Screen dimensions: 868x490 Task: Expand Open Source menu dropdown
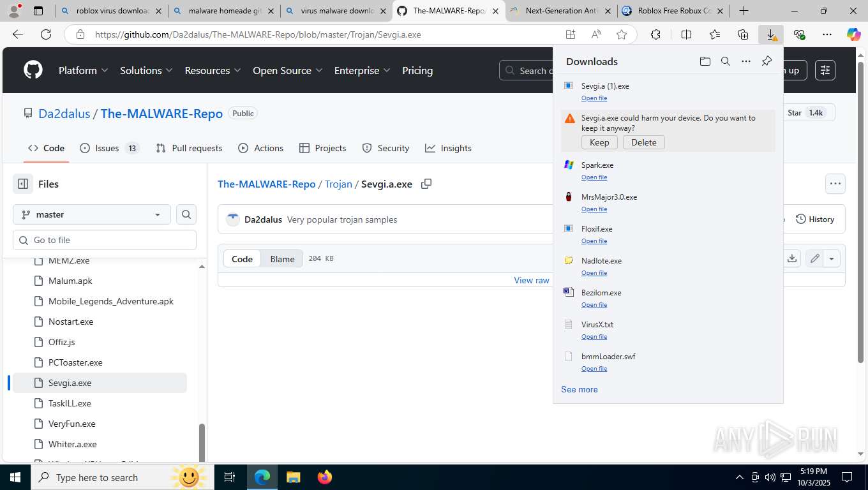[x=287, y=70]
